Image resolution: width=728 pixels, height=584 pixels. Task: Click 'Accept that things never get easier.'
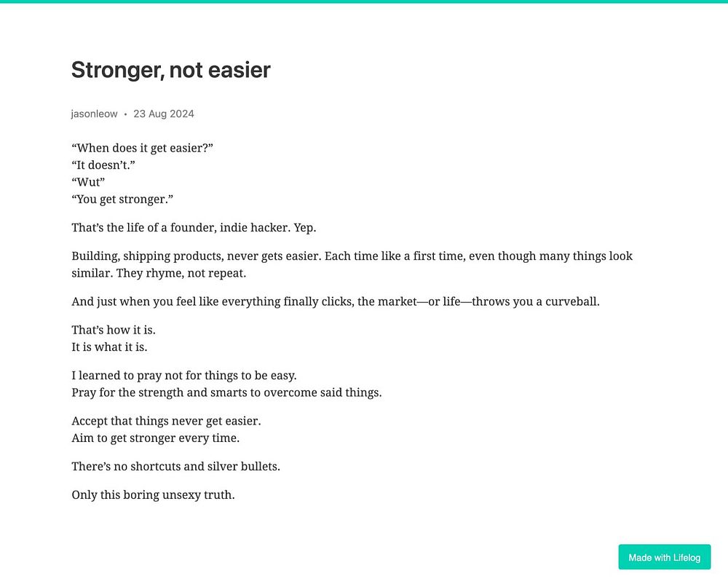point(166,421)
